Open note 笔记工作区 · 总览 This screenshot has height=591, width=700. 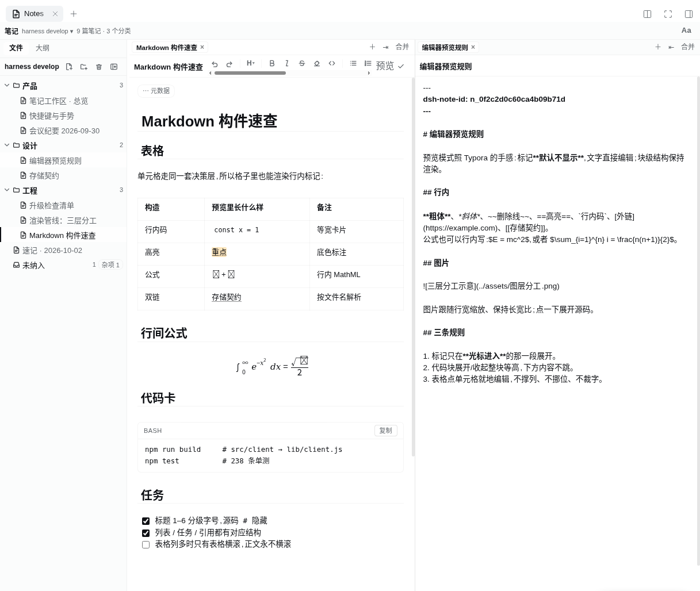click(x=59, y=101)
